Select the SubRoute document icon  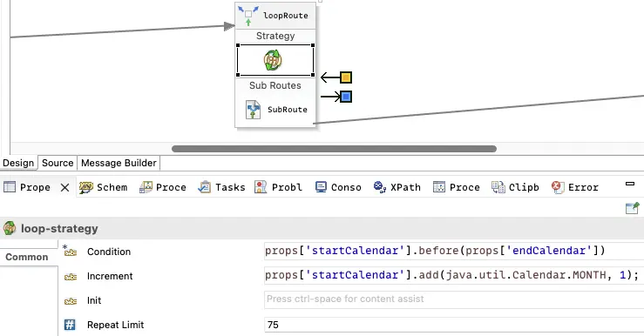click(253, 110)
